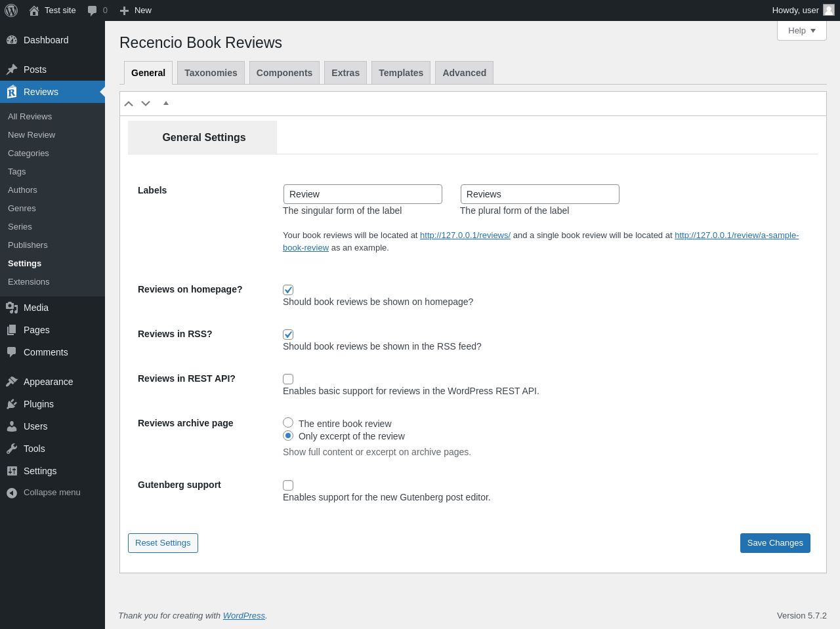
Task: Open the Tools wrench icon in sidebar
Action: 12,449
